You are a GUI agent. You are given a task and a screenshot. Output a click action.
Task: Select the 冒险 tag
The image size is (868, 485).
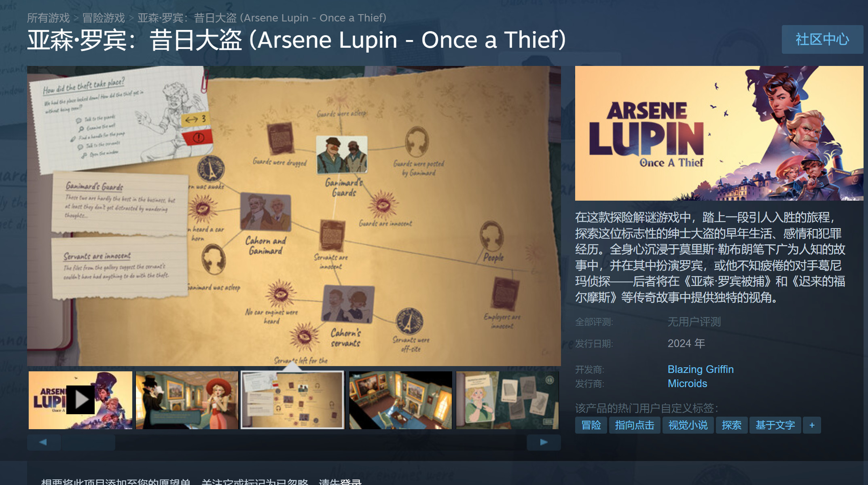coord(591,425)
